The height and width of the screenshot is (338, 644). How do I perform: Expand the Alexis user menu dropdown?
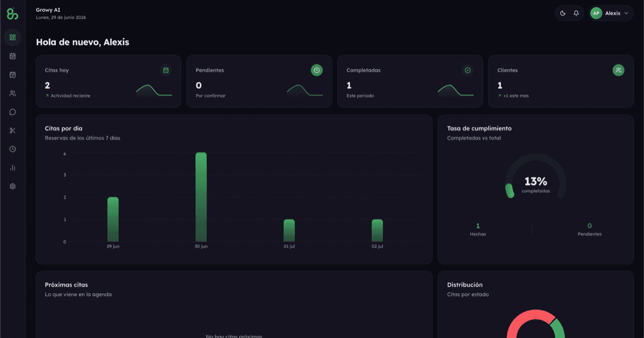tap(611, 13)
